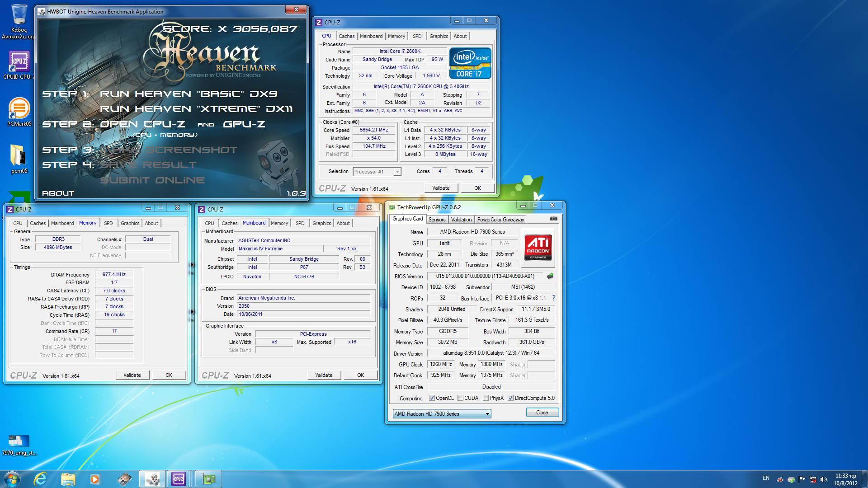This screenshot has height=488, width=868.
Task: Click the BIOS Version field in GPU-Z
Action: pyautogui.click(x=486, y=276)
